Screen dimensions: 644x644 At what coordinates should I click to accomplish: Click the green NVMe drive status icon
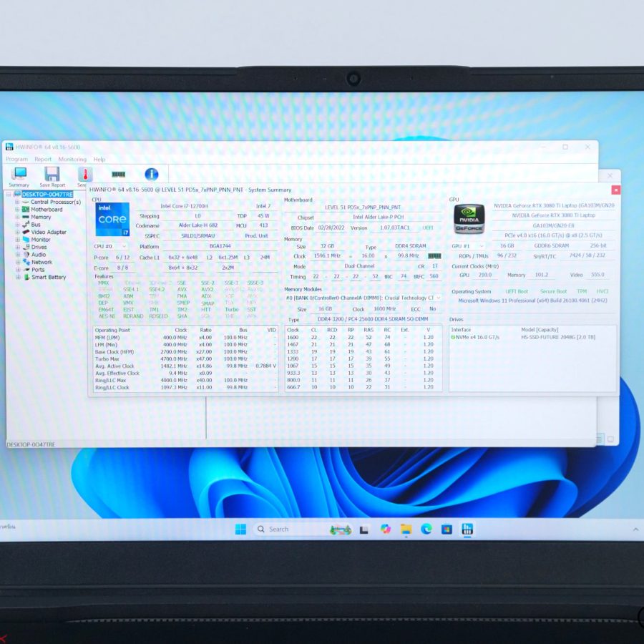pyautogui.click(x=453, y=337)
